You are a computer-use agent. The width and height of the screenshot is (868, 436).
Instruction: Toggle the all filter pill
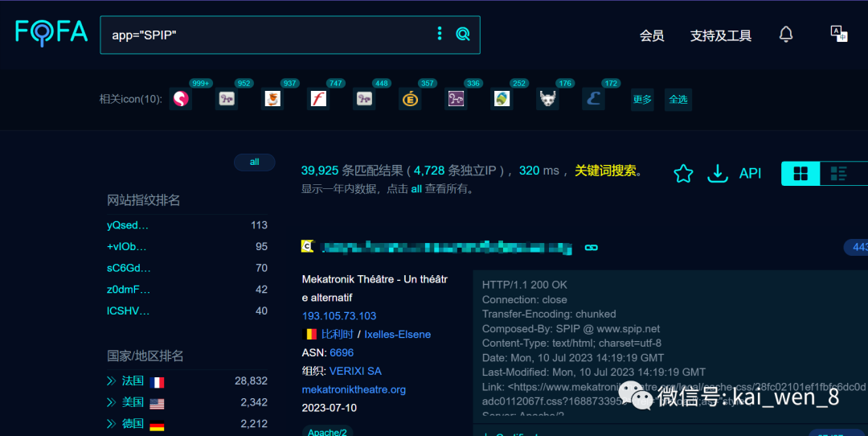point(254,162)
